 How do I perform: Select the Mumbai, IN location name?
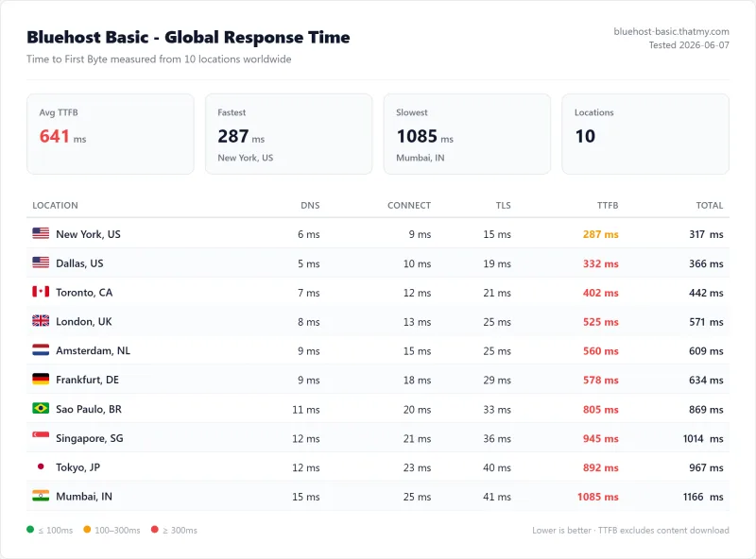84,497
